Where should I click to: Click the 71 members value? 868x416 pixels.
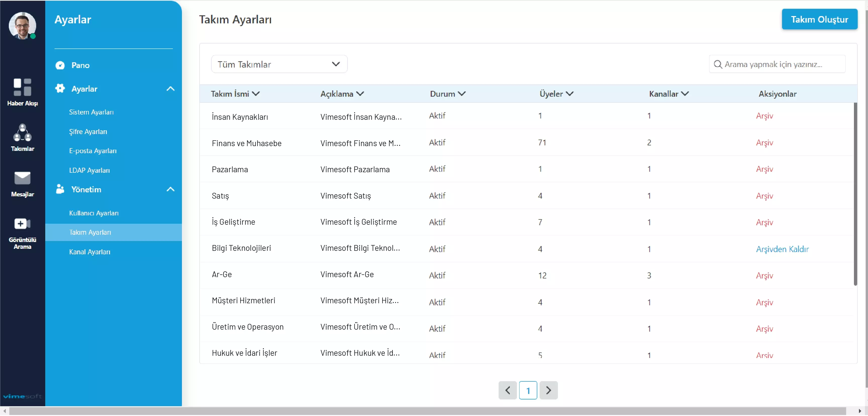(x=542, y=143)
